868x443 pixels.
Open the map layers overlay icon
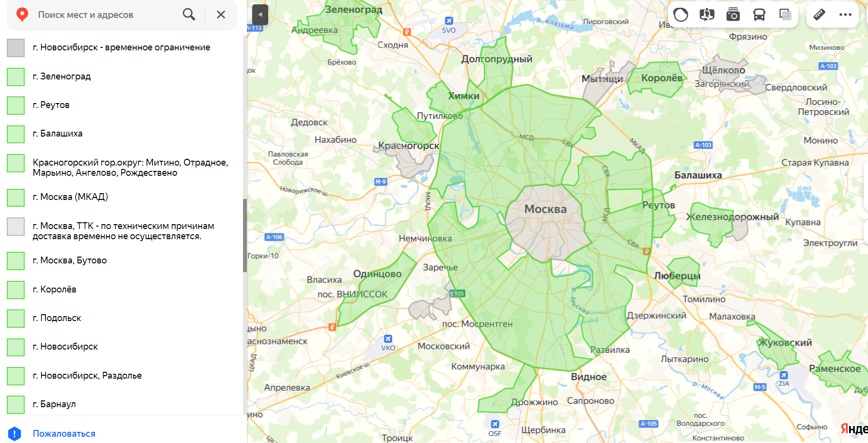[785, 15]
